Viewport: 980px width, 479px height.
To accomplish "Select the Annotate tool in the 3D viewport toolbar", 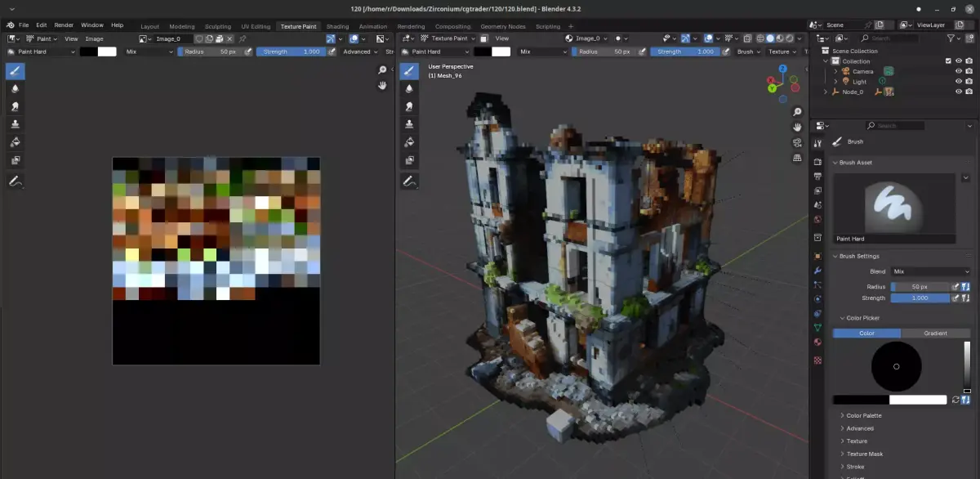I will click(x=409, y=181).
